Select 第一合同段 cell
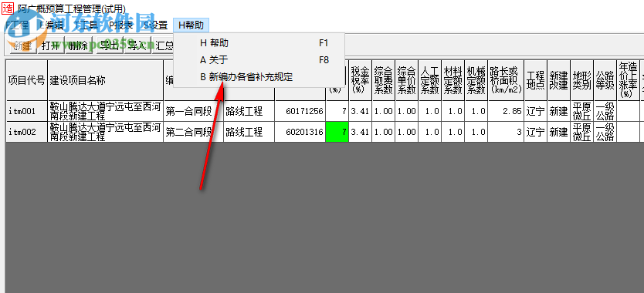 [194, 111]
